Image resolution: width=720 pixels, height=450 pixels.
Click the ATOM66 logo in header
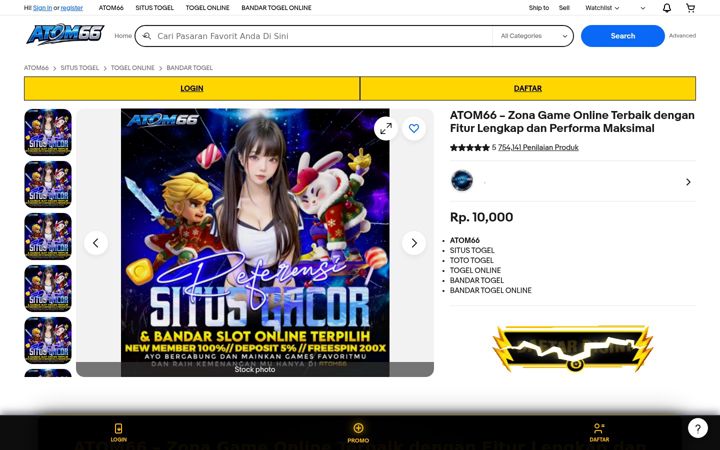[x=65, y=35]
